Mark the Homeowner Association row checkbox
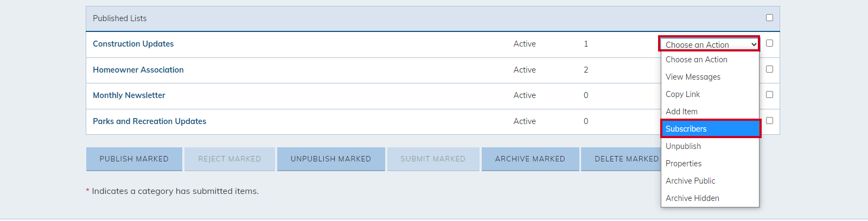Screen dimensions: 868x221 point(769,69)
